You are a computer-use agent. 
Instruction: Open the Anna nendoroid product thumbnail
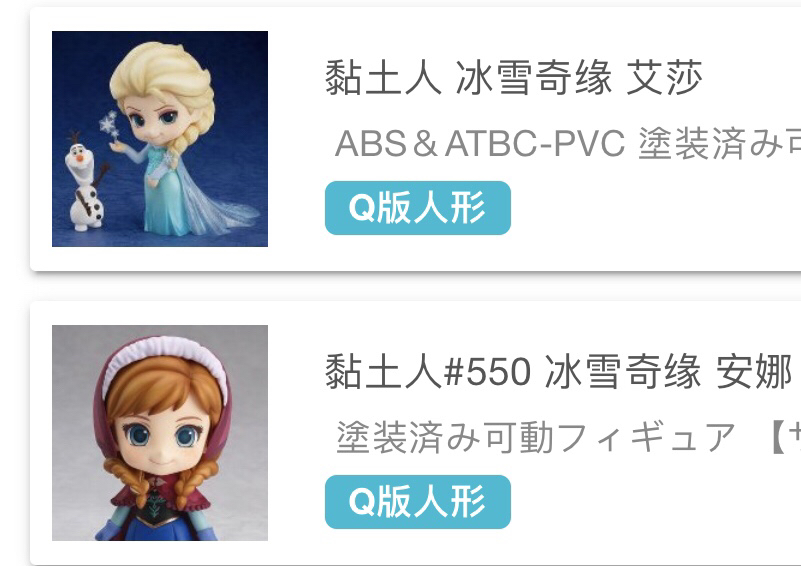point(160,433)
